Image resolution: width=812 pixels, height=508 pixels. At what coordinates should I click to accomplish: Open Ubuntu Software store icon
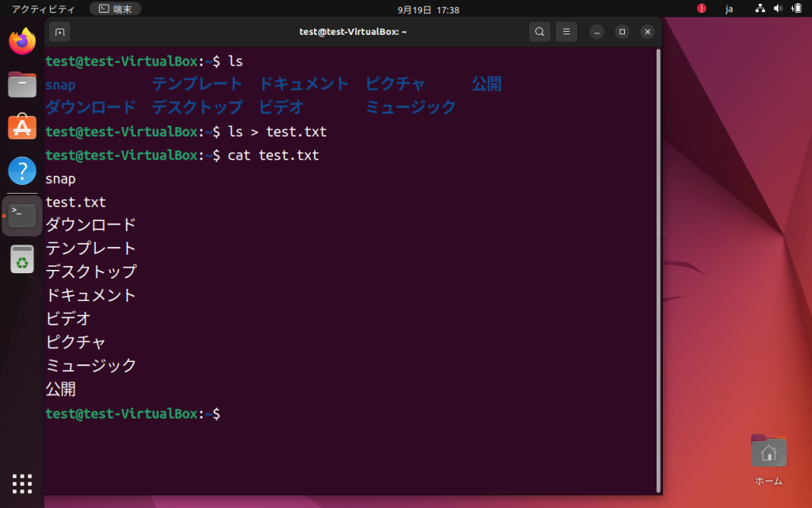pyautogui.click(x=22, y=127)
